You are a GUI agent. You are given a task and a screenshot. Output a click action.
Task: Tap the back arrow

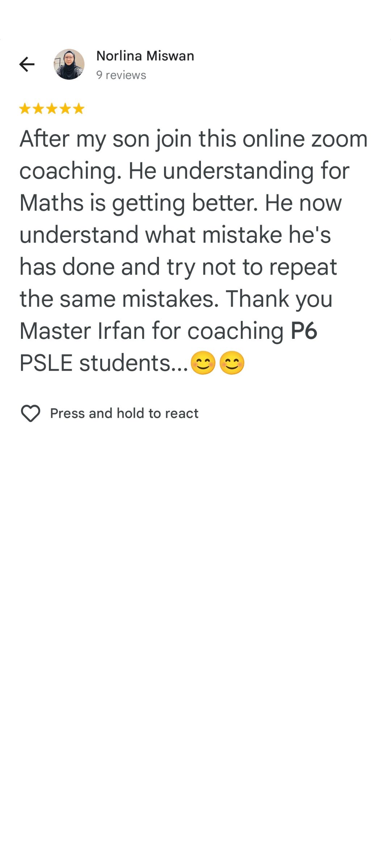[27, 64]
